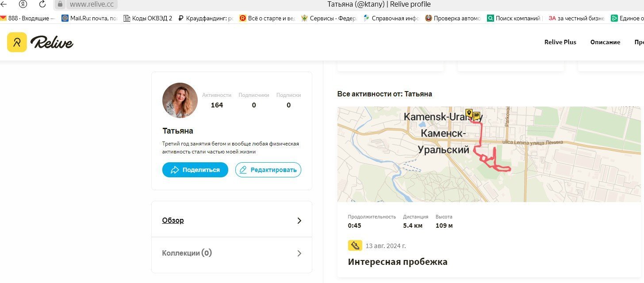This screenshot has height=283, width=644.
Task: Click the padlock site security icon
Action: [x=60, y=4]
